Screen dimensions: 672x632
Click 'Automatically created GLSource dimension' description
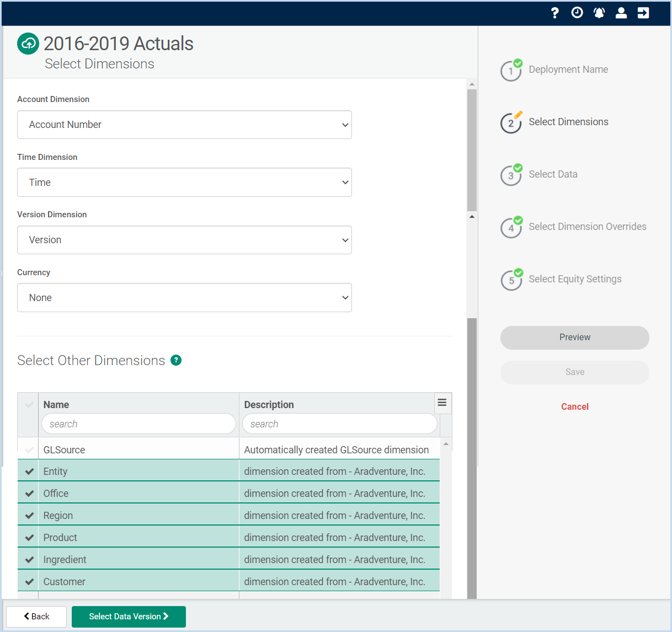(x=337, y=450)
